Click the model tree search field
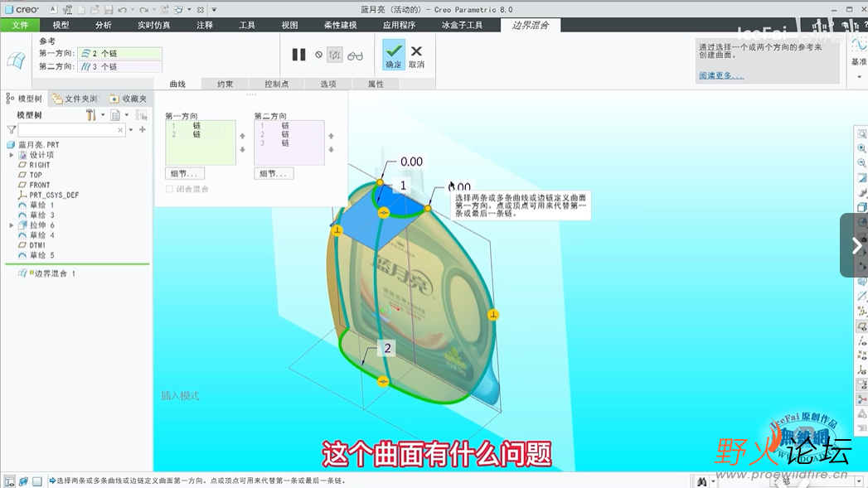 [x=67, y=130]
